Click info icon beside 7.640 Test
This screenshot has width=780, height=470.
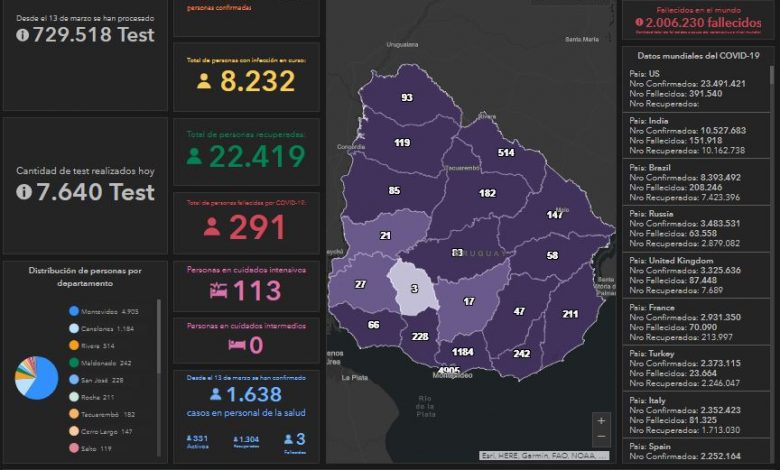24,192
